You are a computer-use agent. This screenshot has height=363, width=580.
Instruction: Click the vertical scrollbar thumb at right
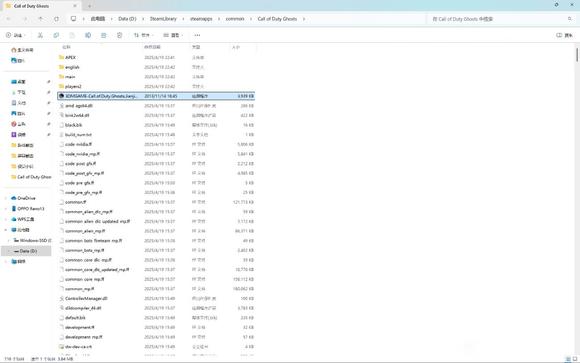click(577, 55)
